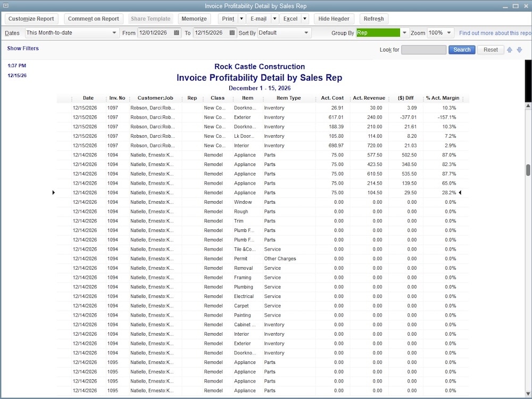Viewport: 532px width, 399px height.
Task: Click inside the Look for search field
Action: pos(423,49)
